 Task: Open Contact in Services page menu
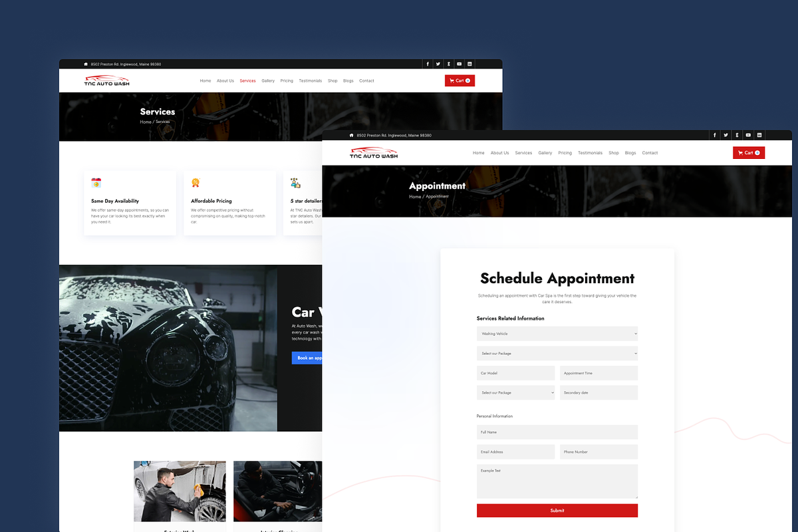pos(366,80)
